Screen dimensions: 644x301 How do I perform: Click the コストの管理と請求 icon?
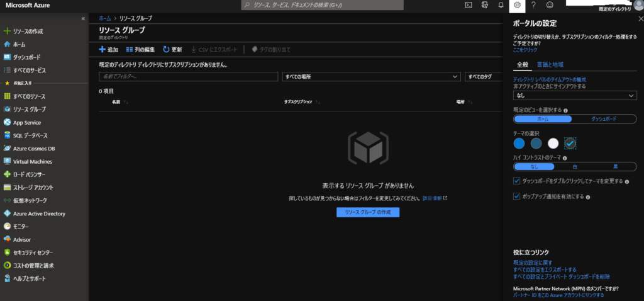[7, 266]
